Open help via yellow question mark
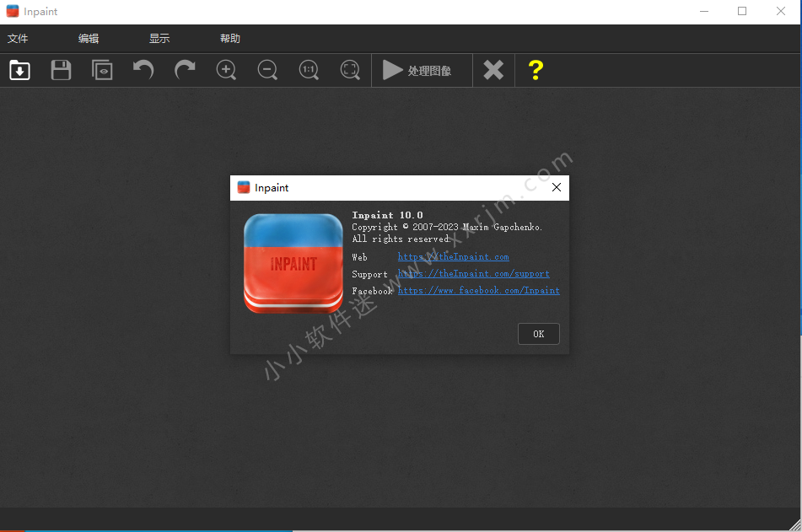802x532 pixels. pyautogui.click(x=536, y=70)
